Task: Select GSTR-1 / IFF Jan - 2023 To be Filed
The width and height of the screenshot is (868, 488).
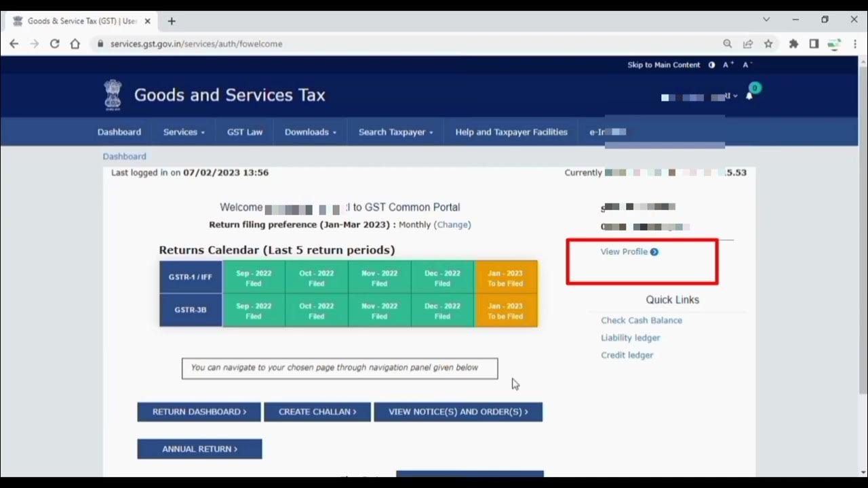Action: click(x=506, y=277)
